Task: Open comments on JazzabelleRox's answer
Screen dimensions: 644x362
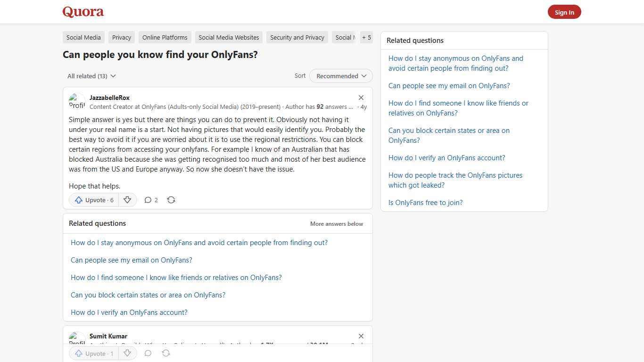Action: [151, 200]
